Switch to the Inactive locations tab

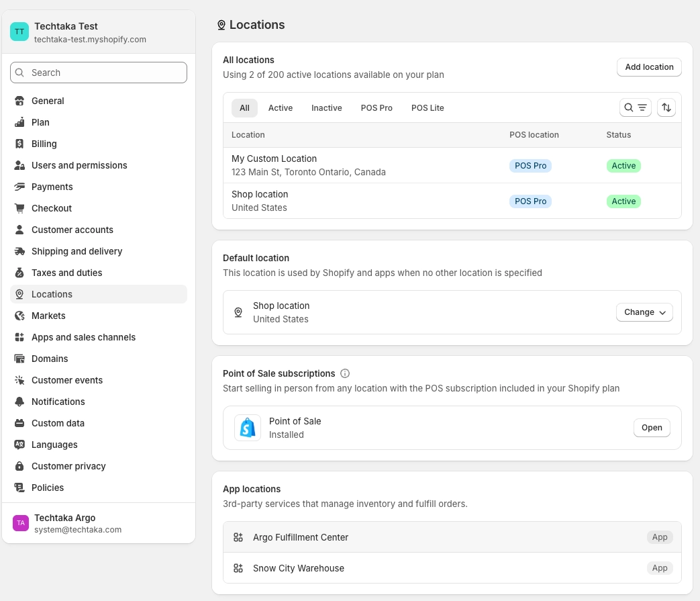pyautogui.click(x=326, y=108)
